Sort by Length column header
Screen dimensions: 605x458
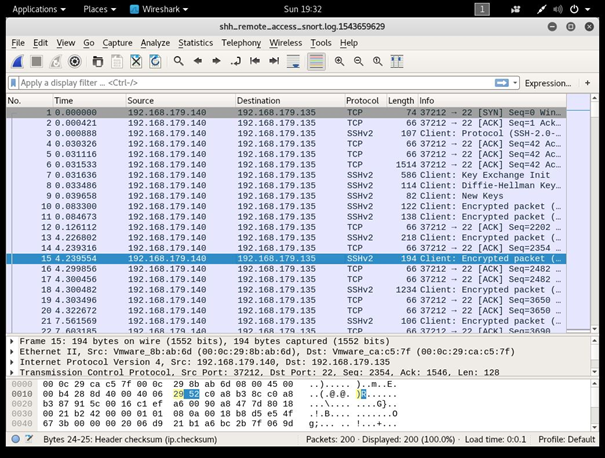tap(402, 101)
